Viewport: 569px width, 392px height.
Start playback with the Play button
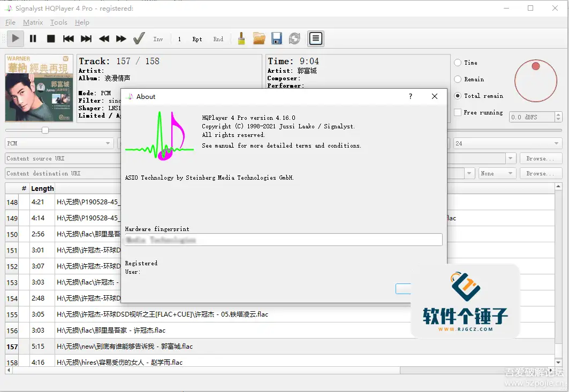coord(15,39)
